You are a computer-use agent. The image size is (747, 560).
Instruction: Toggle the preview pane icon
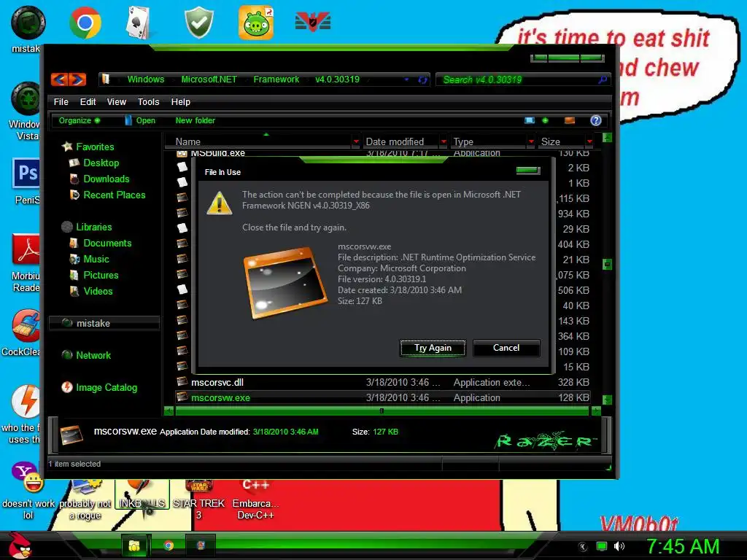(569, 120)
